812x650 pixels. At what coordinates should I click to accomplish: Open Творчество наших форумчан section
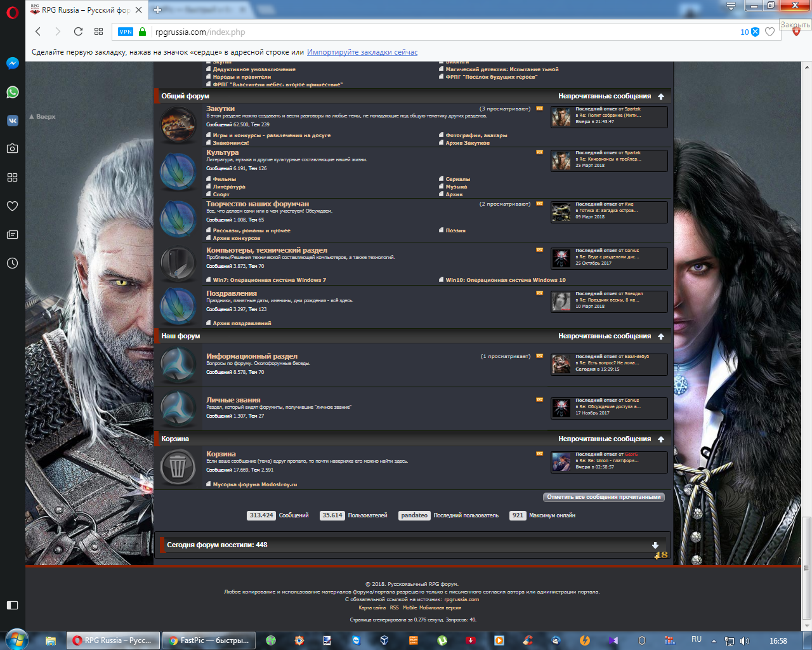click(x=258, y=204)
